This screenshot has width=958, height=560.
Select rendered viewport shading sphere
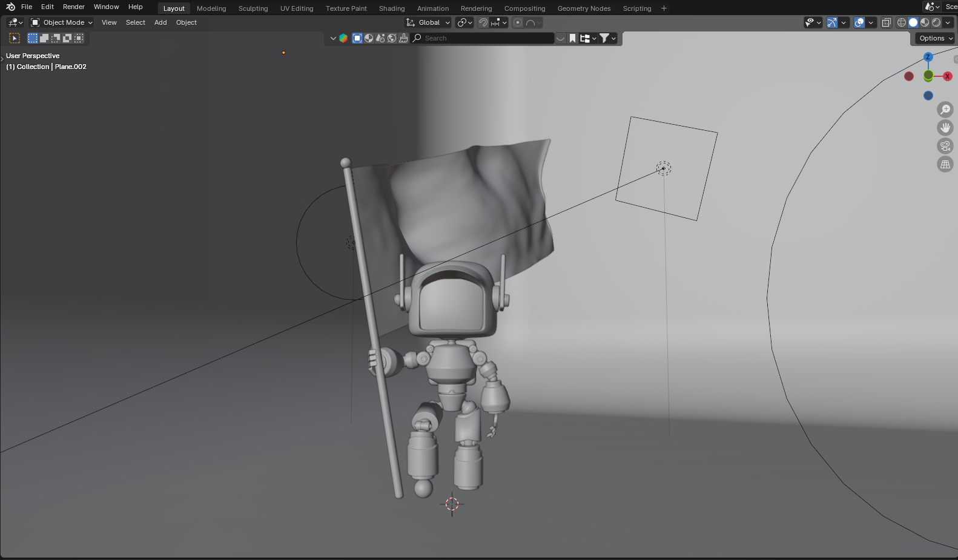point(936,22)
